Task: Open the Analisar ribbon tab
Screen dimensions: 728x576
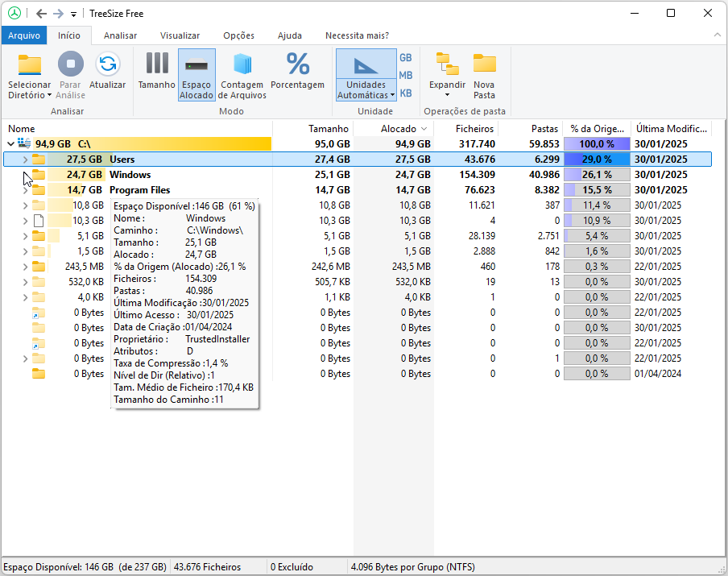Action: (120, 35)
